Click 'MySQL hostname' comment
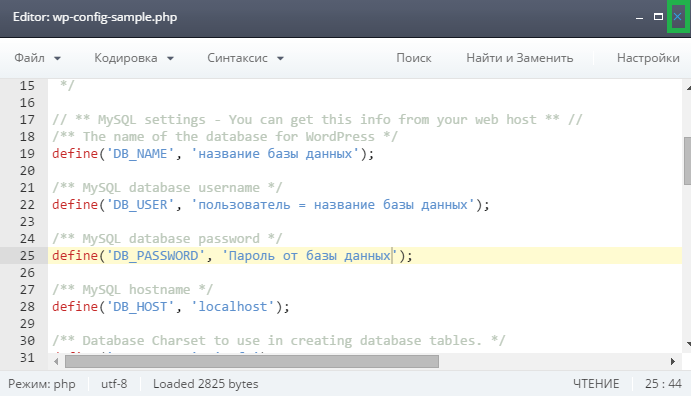This screenshot has height=397, width=691. tap(133, 289)
